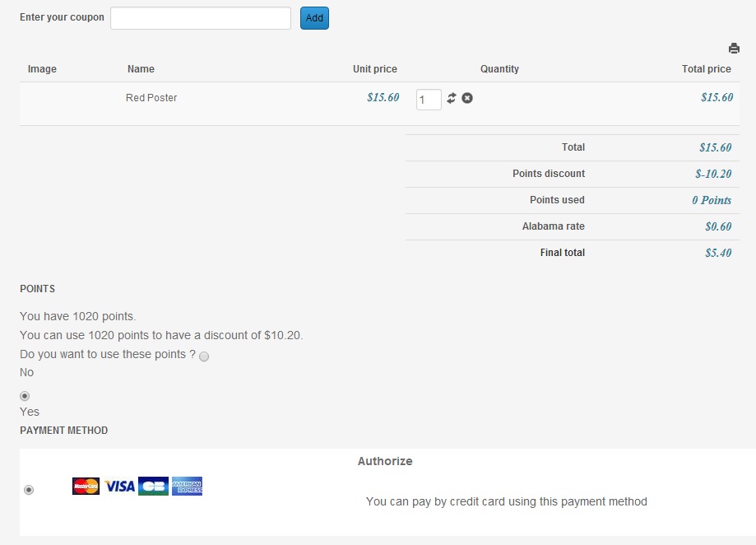The height and width of the screenshot is (545, 756).
Task: Click the PAYMENT METHOD section heading
Action: tap(63, 431)
